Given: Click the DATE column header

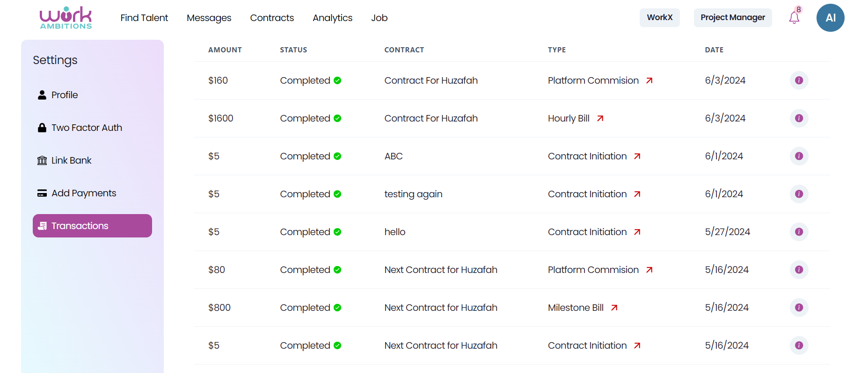Looking at the screenshot, I should (714, 50).
